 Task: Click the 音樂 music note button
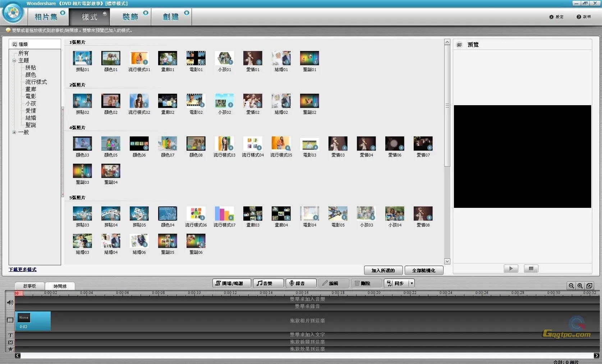click(x=268, y=283)
